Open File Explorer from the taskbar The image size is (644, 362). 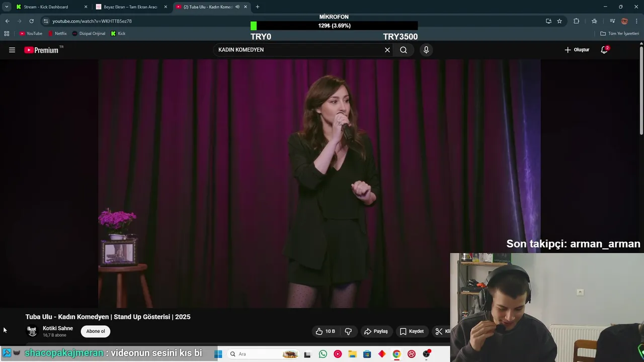(352, 354)
